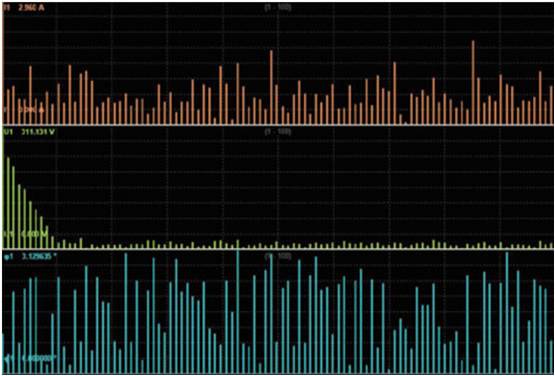This screenshot has width=555, height=376.
Task: Click the harmonic range label in the voltage panel
Action: click(278, 132)
